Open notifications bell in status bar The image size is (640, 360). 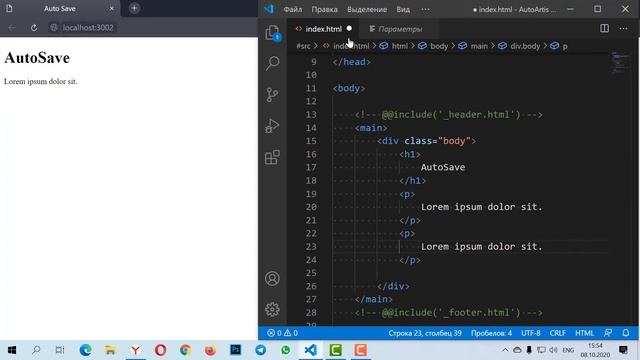click(x=626, y=333)
